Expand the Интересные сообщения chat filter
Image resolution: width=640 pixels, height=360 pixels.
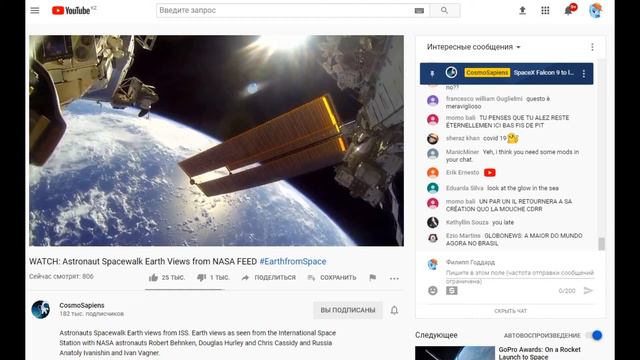(474, 47)
